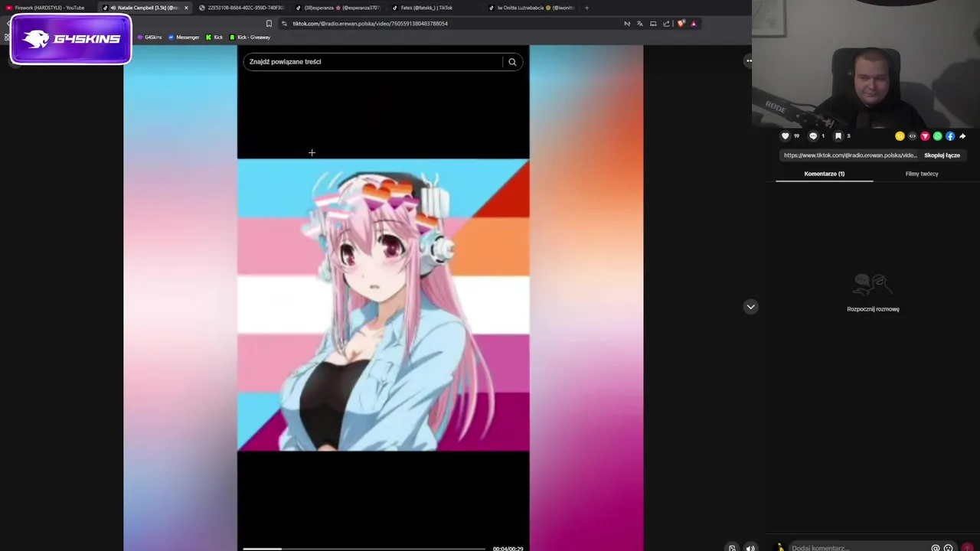This screenshot has width=980, height=551.
Task: Open the emoji picker in comment box
Action: pyautogui.click(x=948, y=548)
